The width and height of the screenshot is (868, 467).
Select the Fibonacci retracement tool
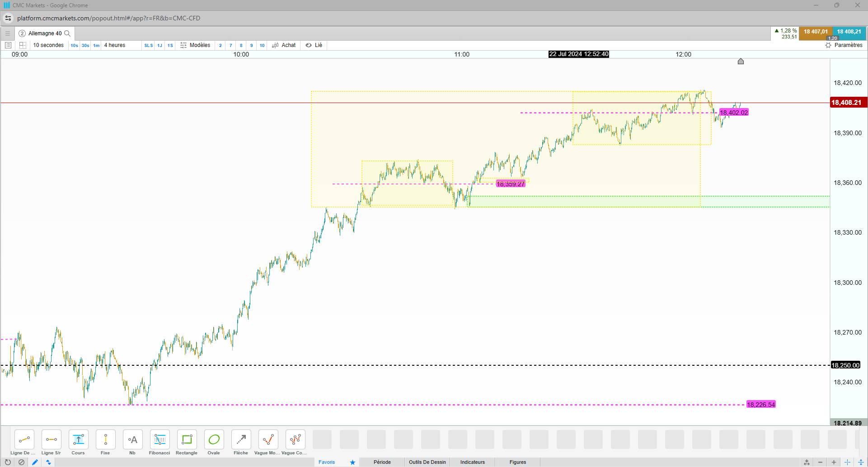(x=160, y=439)
